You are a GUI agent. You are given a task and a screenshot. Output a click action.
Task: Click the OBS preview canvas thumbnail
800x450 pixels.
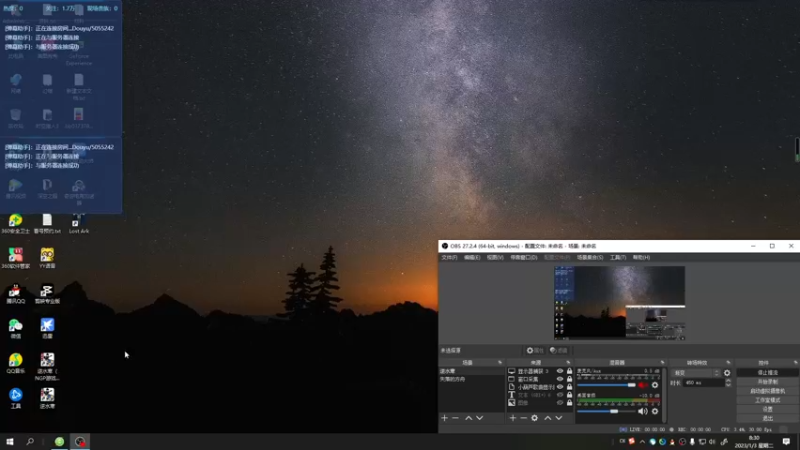point(619,303)
